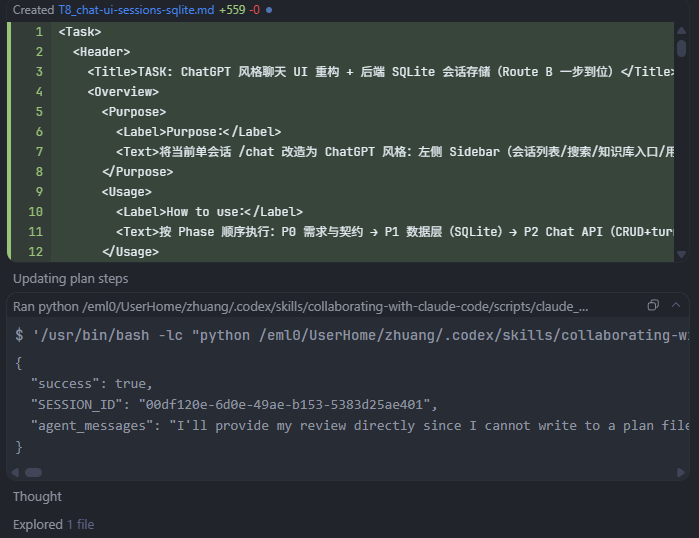699x538 pixels.
Task: Click the +559 additions count
Action: 232,10
